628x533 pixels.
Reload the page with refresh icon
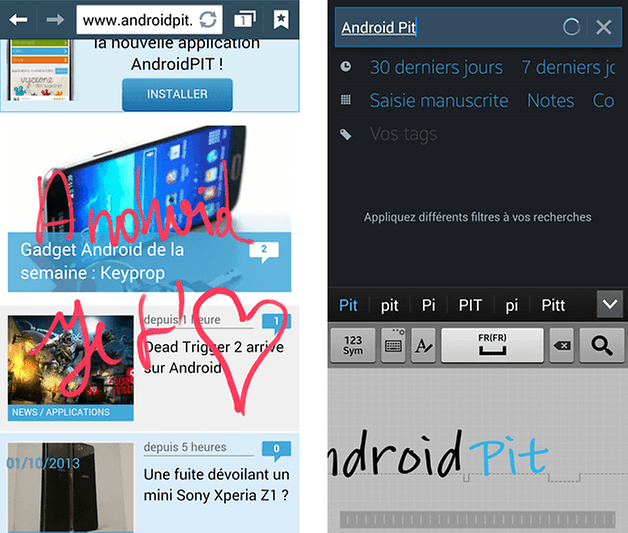coord(208,19)
